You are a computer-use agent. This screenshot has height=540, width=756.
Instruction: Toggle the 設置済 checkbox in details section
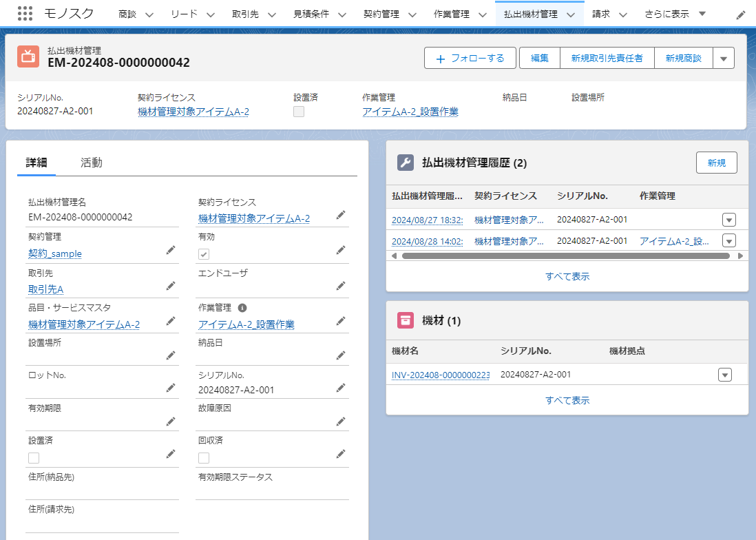pos(34,458)
